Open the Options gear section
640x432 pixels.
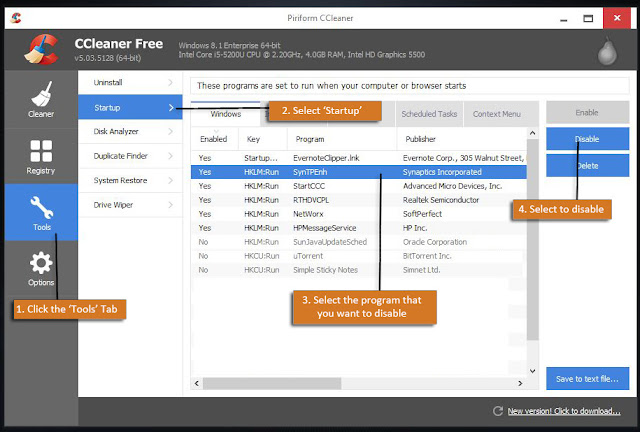[41, 268]
